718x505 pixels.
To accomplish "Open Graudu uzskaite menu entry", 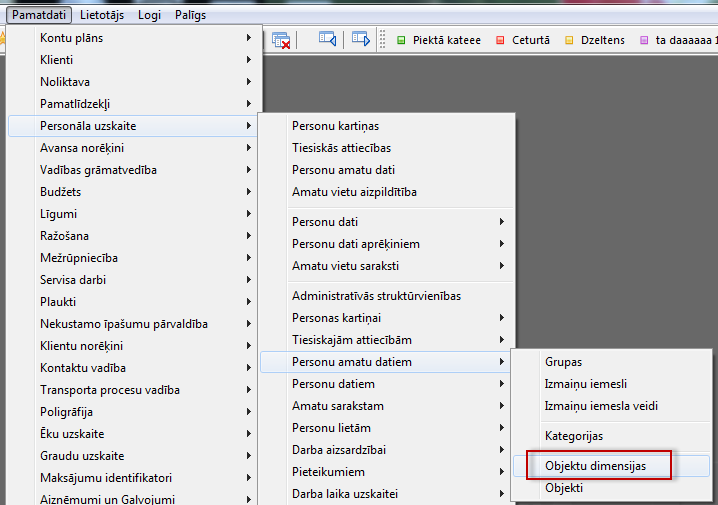I will tap(133, 456).
